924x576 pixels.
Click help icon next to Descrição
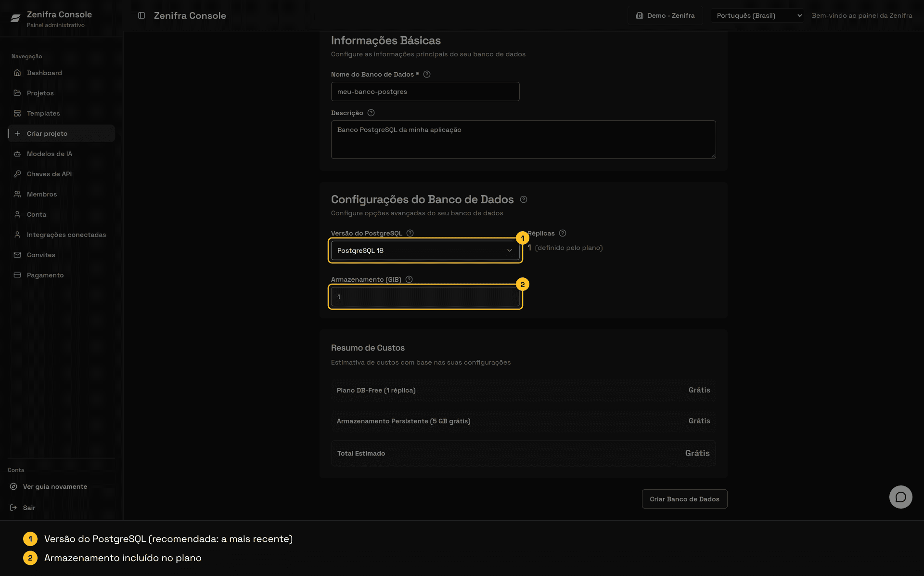[371, 113]
